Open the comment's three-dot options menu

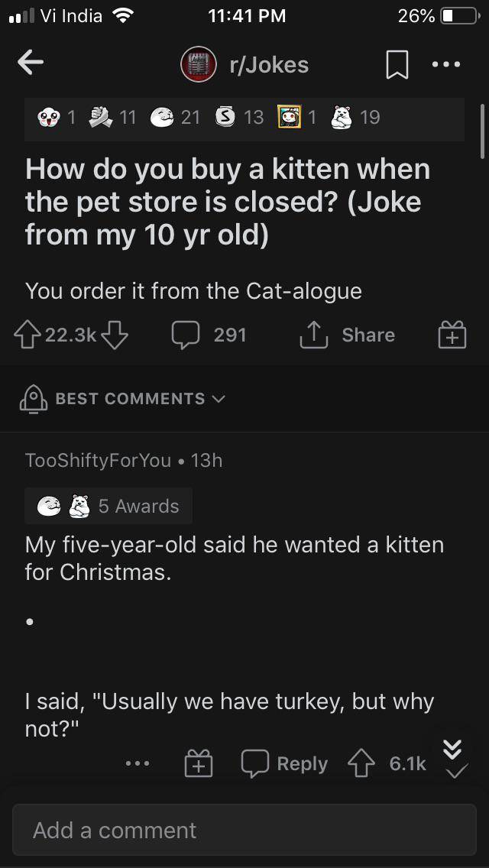pyautogui.click(x=138, y=763)
